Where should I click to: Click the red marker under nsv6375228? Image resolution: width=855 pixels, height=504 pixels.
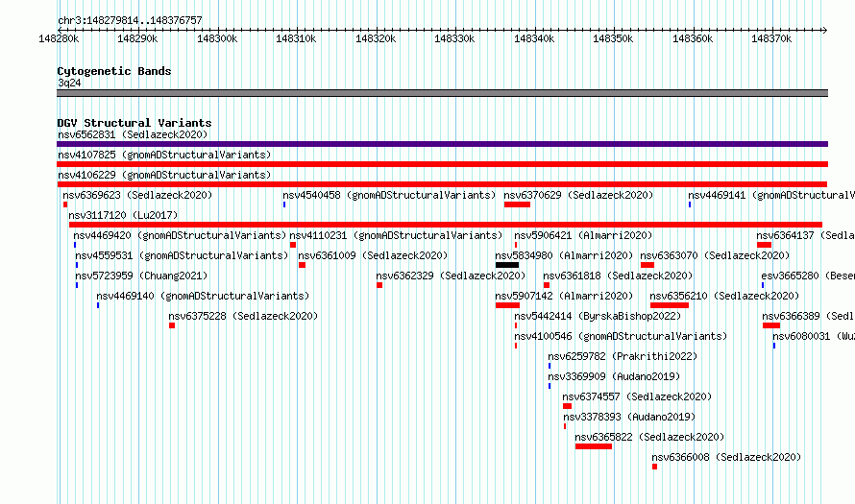tap(172, 325)
